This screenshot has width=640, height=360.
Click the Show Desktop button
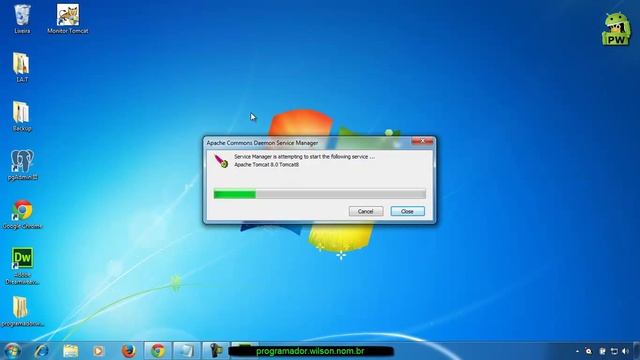(x=637, y=351)
